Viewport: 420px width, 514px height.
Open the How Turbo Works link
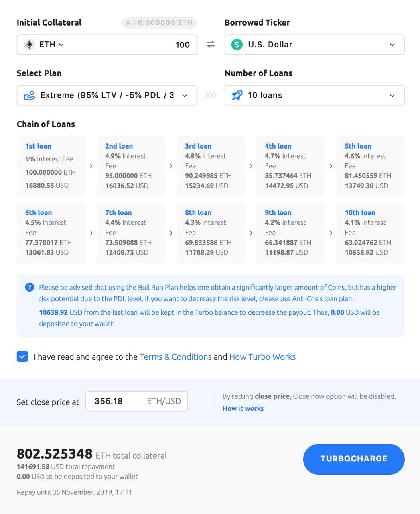click(x=262, y=357)
